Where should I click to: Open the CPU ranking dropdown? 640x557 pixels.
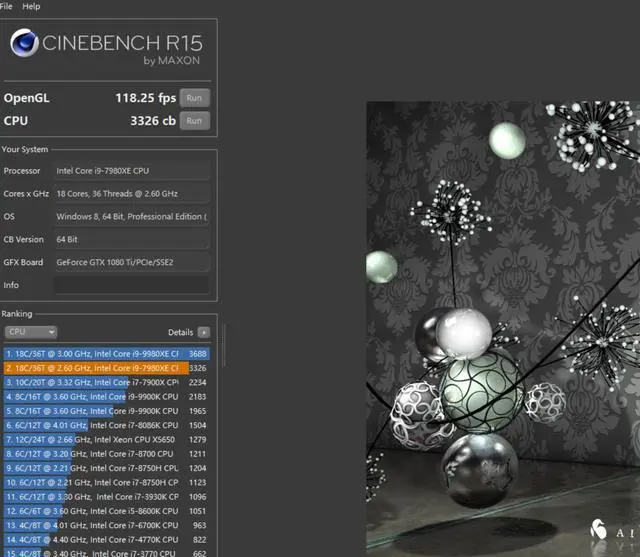[31, 332]
